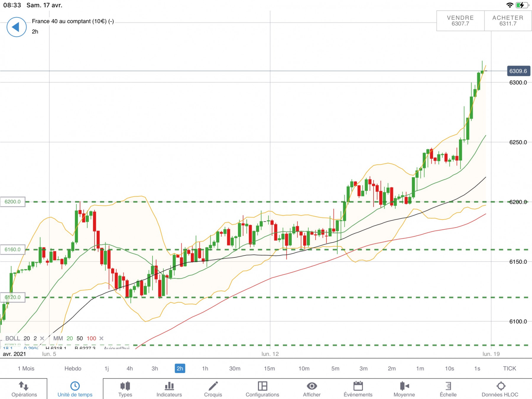The height and width of the screenshot is (399, 532).
Task: Select the 4h time unit
Action: tap(130, 369)
